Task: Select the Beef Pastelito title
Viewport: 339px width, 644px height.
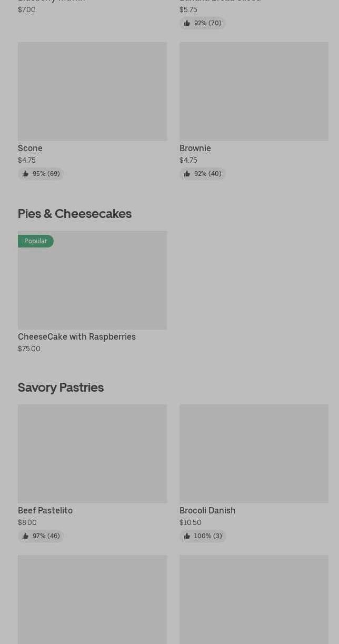Action: (45, 511)
